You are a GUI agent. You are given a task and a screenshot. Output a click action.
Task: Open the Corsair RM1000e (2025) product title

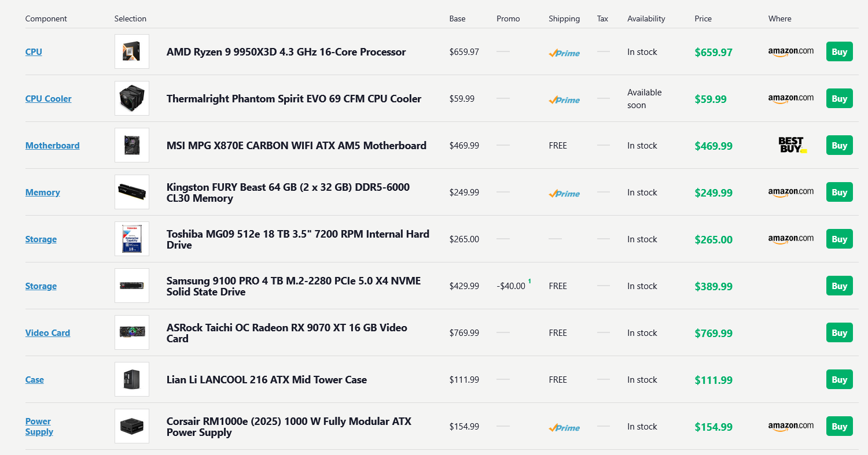coord(289,427)
